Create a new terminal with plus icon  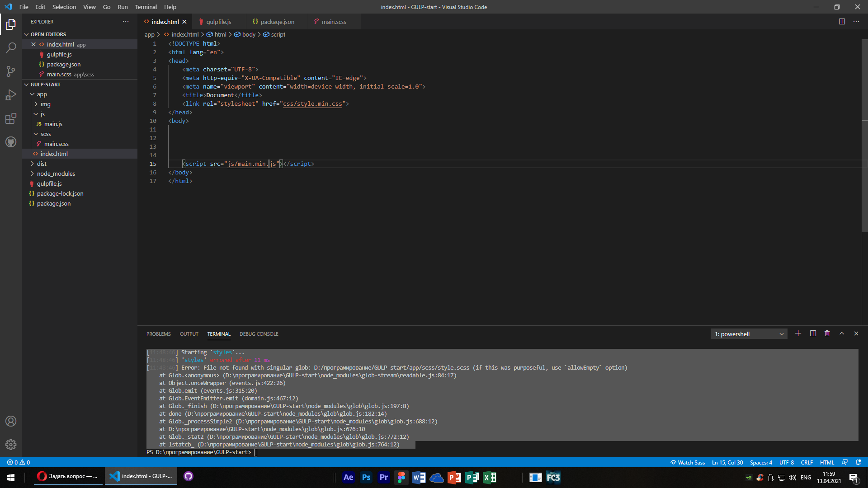[798, 333]
